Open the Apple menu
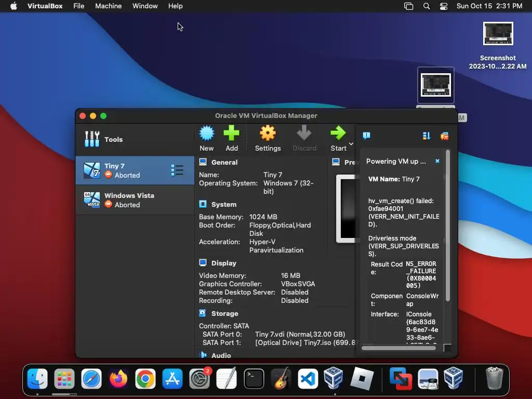 tap(14, 6)
